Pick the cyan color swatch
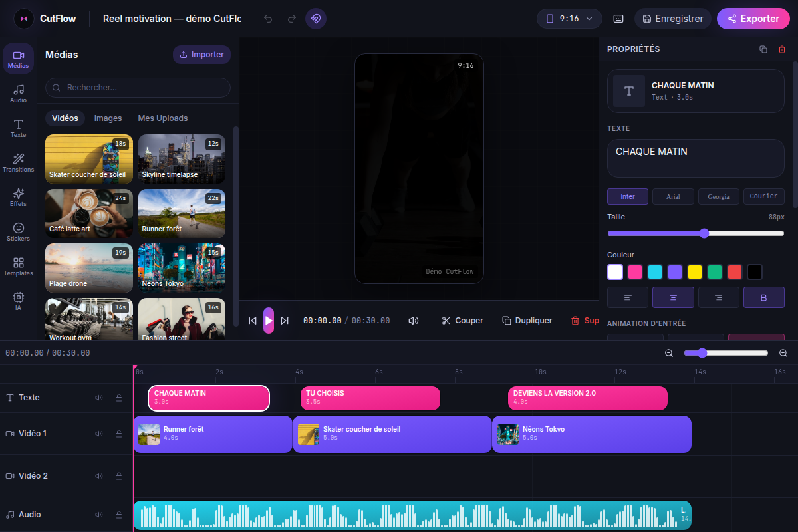The image size is (798, 532). [x=655, y=272]
